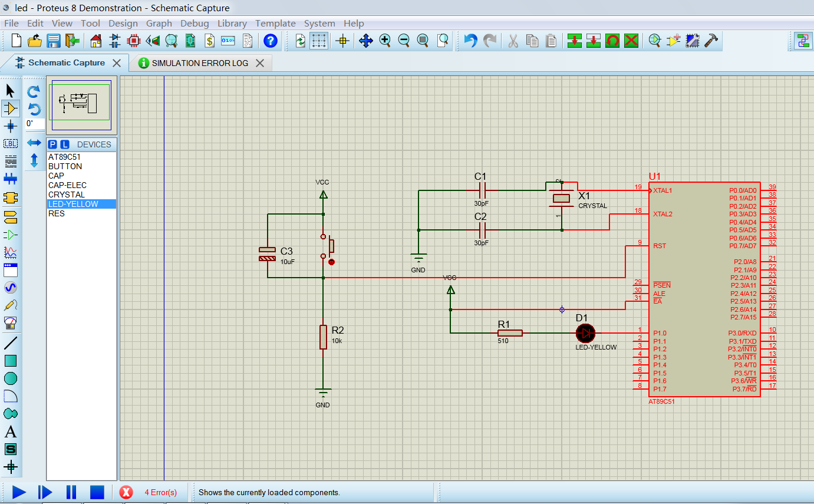The height and width of the screenshot is (504, 814).
Task: Save the project with the floppy disk icon
Action: click(54, 41)
